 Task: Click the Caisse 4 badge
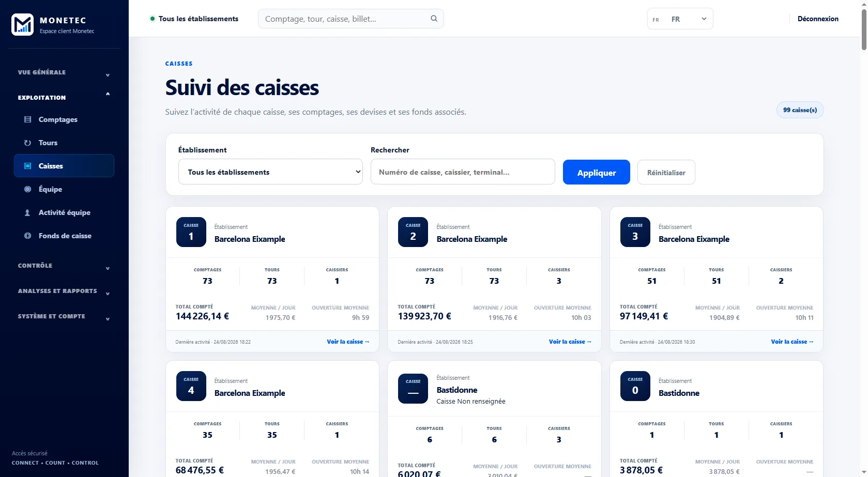[191, 386]
